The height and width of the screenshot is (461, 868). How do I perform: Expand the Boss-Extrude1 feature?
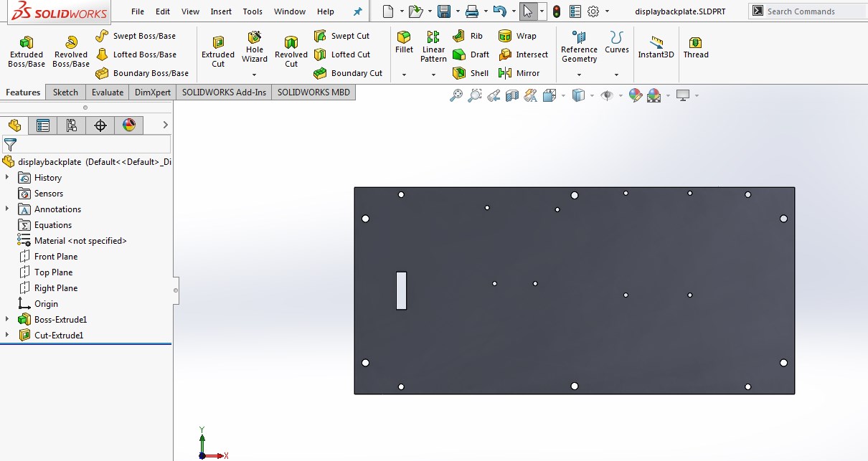pyautogui.click(x=7, y=319)
